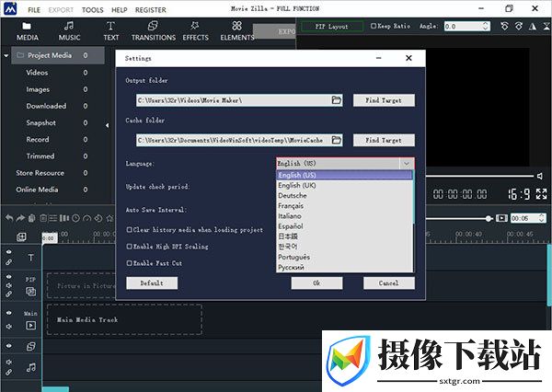Screen dimensions: 552x392
Task: Click Cancel in Settings dialog
Action: pyautogui.click(x=388, y=282)
